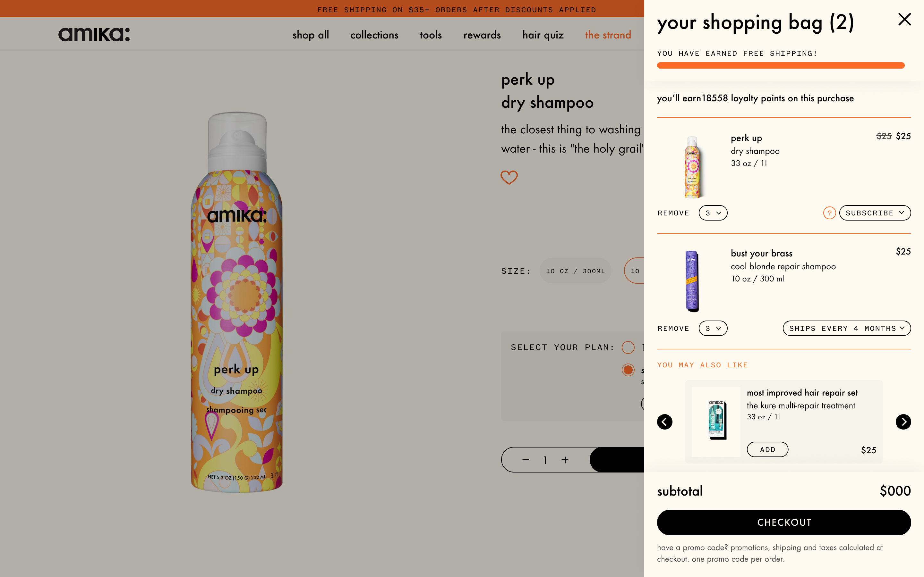The image size is (924, 577).
Task: Open the bust your brass product thumbnail
Action: (692, 281)
